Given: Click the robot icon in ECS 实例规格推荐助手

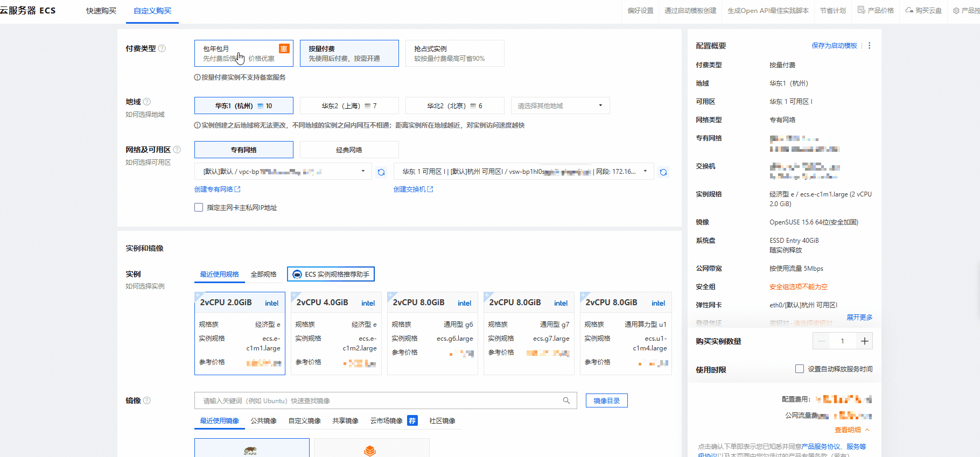Looking at the screenshot, I should [x=297, y=275].
